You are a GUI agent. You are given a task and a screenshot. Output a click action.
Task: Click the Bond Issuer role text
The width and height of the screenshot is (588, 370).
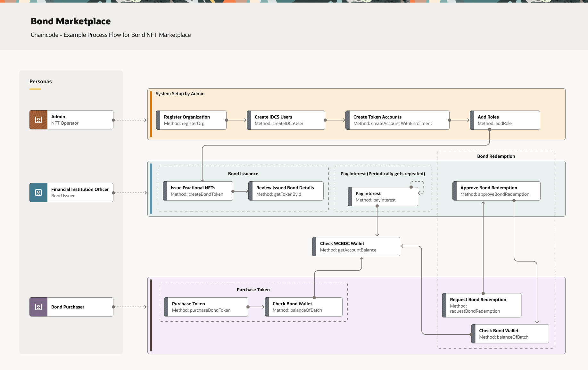63,196
